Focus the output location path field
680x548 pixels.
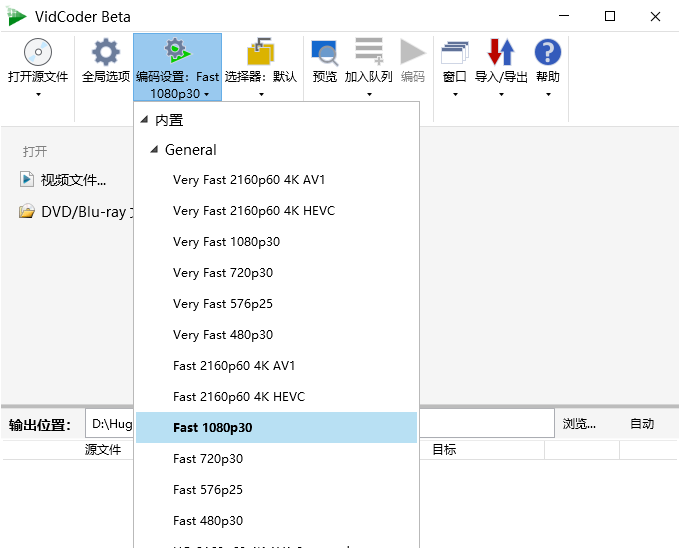[320, 423]
